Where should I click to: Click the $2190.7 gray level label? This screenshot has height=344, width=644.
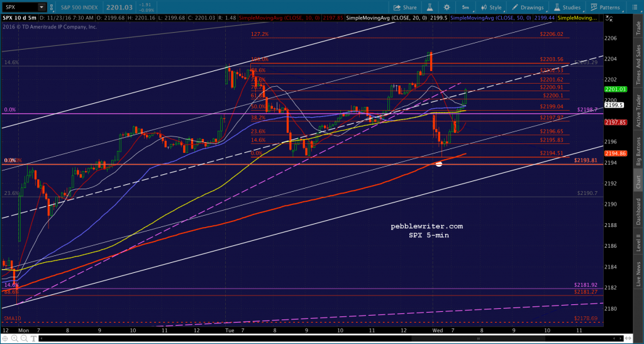587,193
